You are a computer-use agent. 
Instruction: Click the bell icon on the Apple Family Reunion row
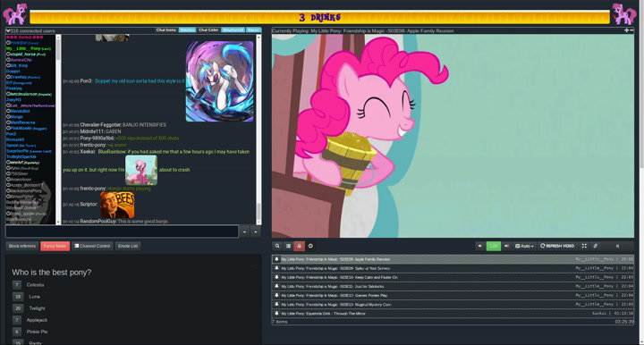click(276, 259)
